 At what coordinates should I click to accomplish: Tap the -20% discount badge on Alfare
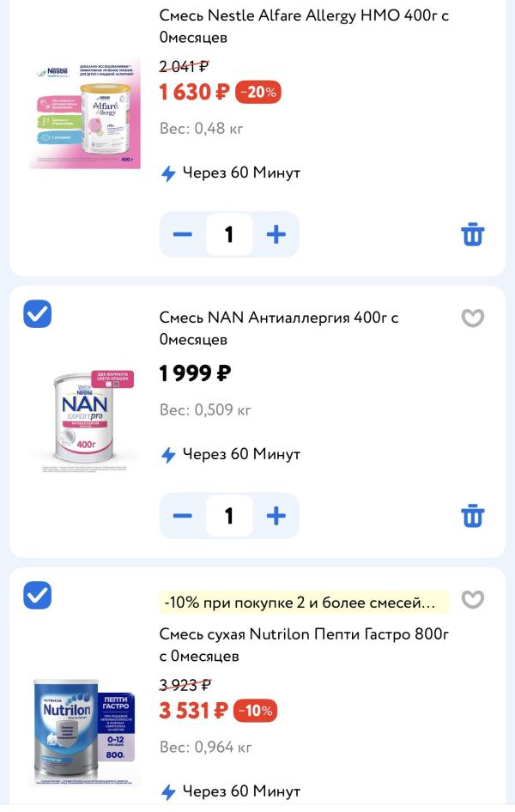tap(257, 92)
